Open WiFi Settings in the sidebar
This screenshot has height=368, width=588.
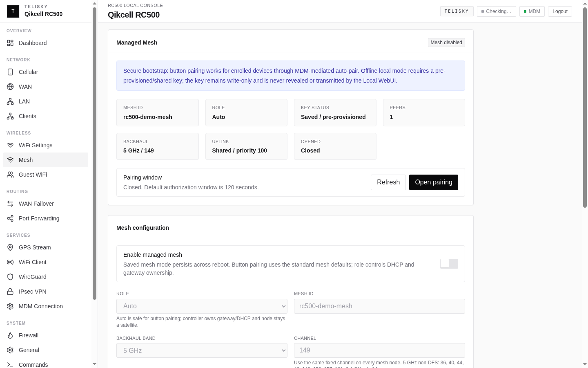pos(46,145)
